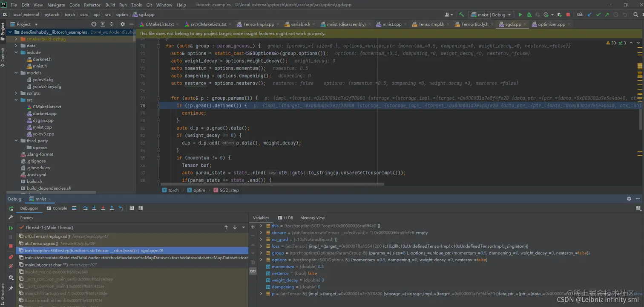The image size is (644, 307).
Task: Open thread selector dropdown arrow in Frames
Action: (244, 227)
